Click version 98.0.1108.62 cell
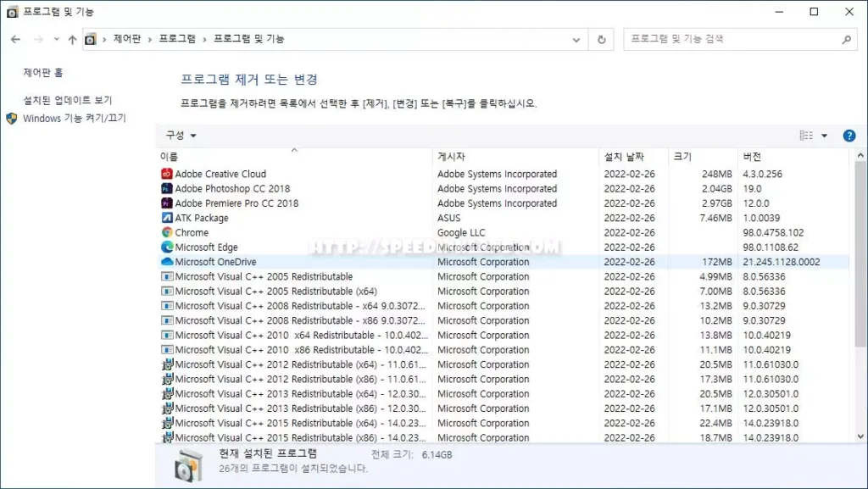Screen dimensions: 868x489 point(771,247)
